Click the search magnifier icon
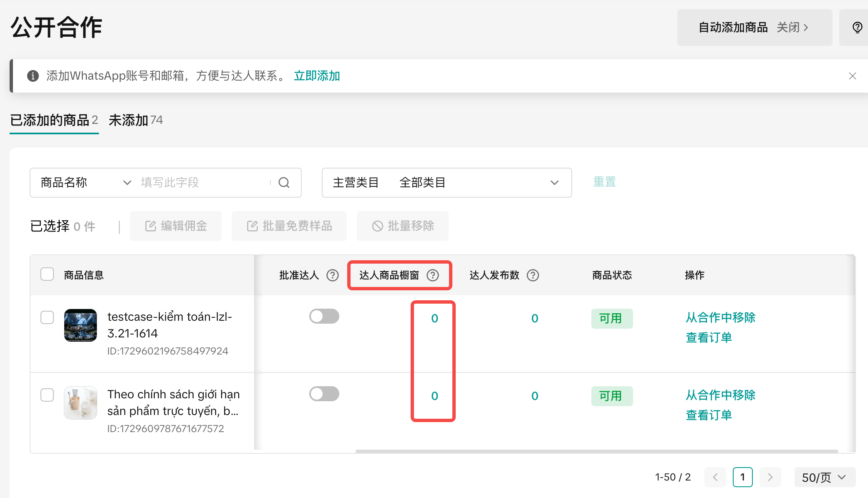 tap(284, 183)
